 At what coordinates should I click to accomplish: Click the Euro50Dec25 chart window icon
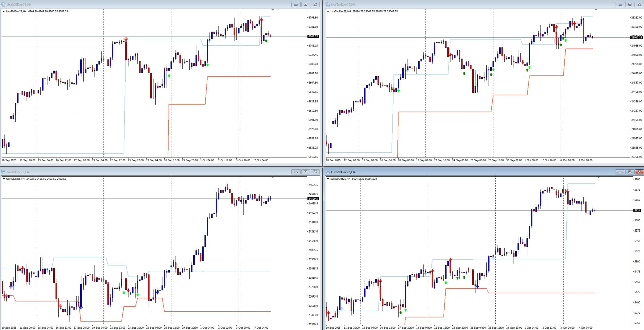(x=328, y=172)
